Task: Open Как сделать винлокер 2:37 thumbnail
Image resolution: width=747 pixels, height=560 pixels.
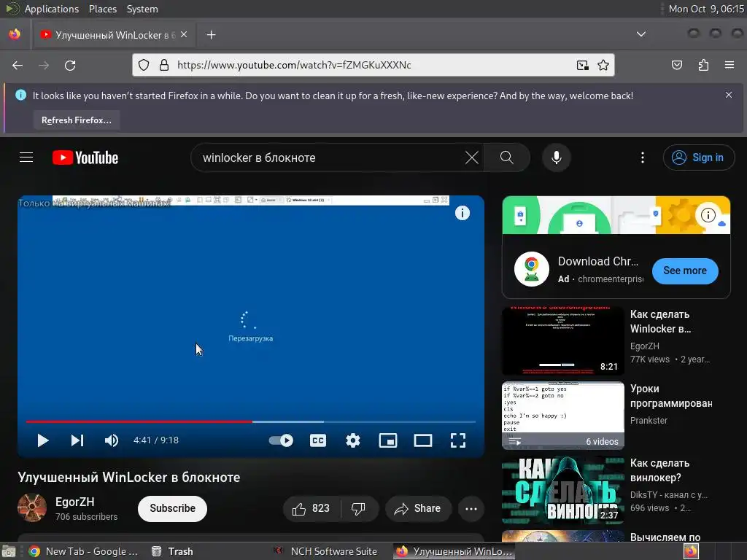Action: (x=563, y=490)
